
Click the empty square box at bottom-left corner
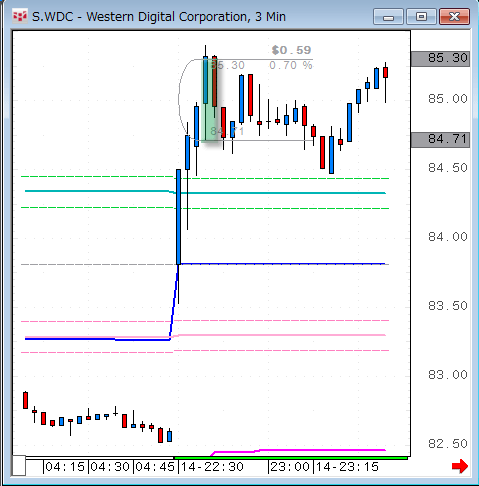pos(19,465)
